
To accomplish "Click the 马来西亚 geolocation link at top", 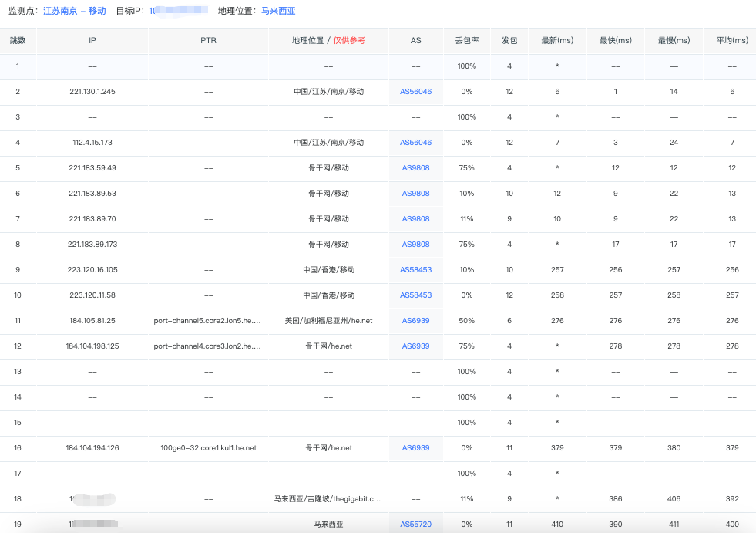I will point(278,11).
